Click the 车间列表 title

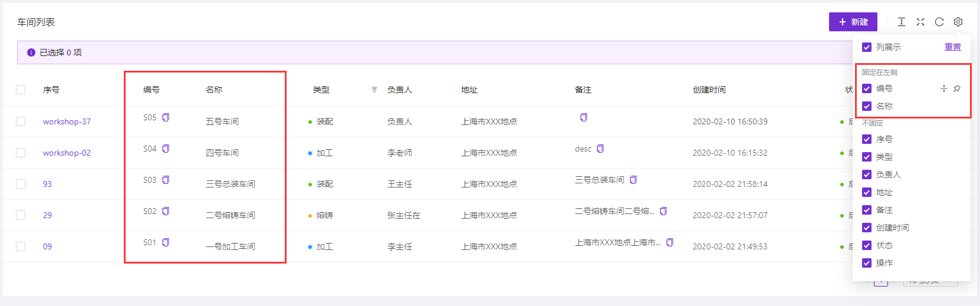tap(36, 22)
